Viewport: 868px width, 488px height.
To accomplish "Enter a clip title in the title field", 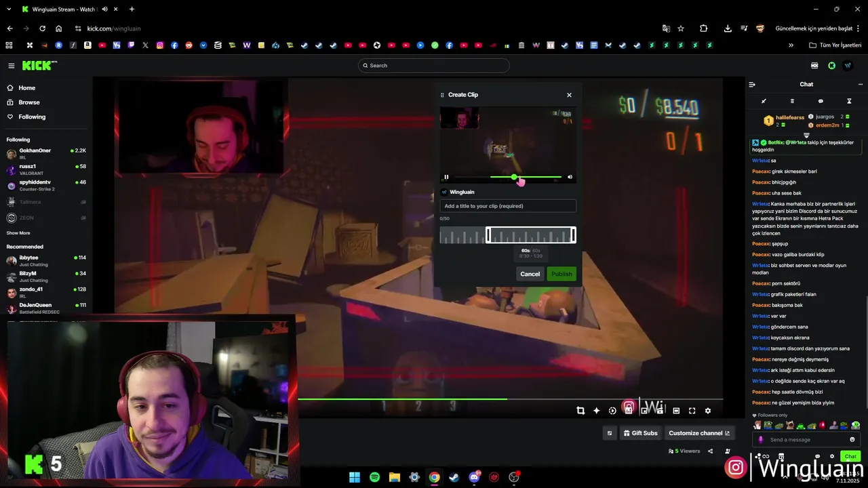I will 508,206.
